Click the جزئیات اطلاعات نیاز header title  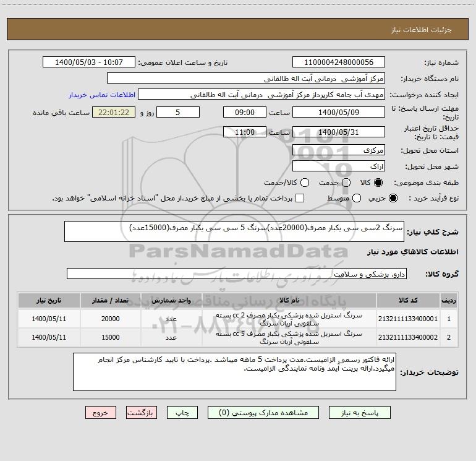coord(422,30)
